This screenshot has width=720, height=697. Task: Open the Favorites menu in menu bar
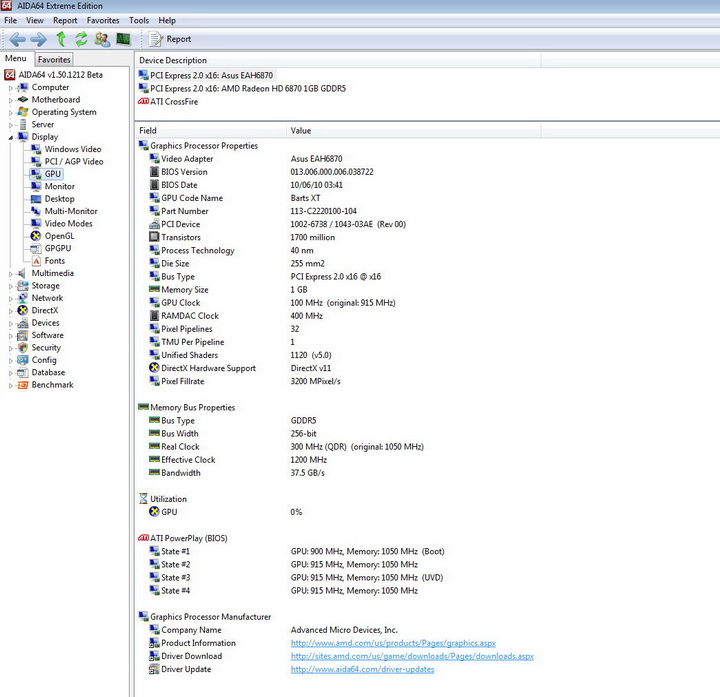click(103, 21)
